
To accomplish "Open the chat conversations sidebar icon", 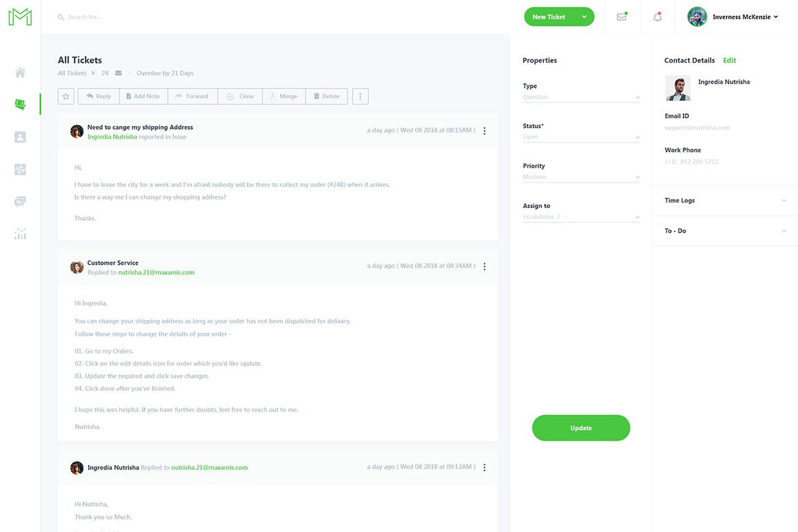I will click(20, 201).
